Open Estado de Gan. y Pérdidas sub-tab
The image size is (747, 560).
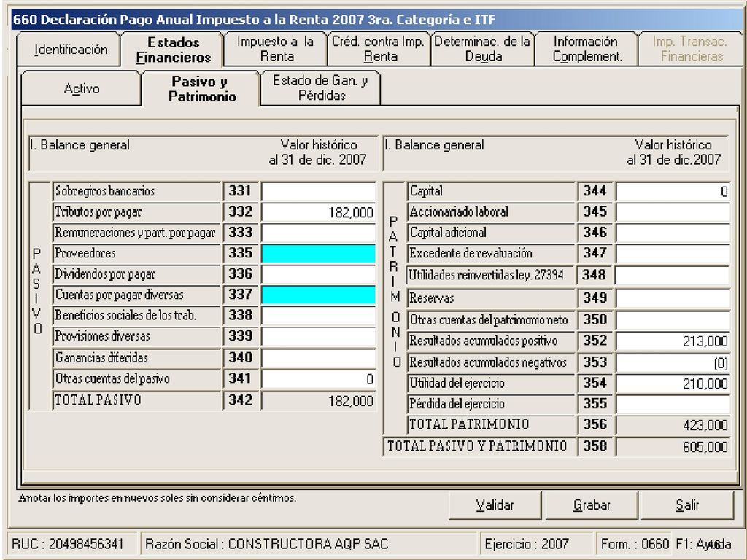pyautogui.click(x=321, y=88)
